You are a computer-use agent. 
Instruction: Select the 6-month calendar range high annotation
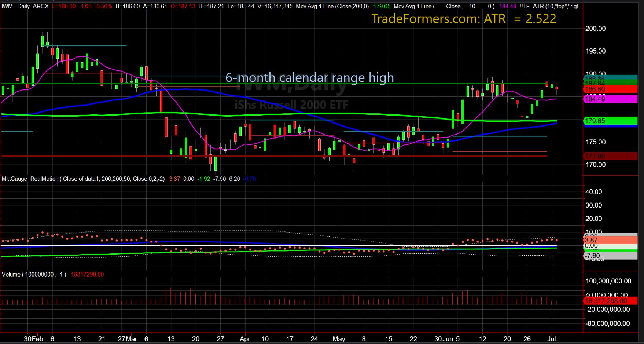[x=309, y=78]
